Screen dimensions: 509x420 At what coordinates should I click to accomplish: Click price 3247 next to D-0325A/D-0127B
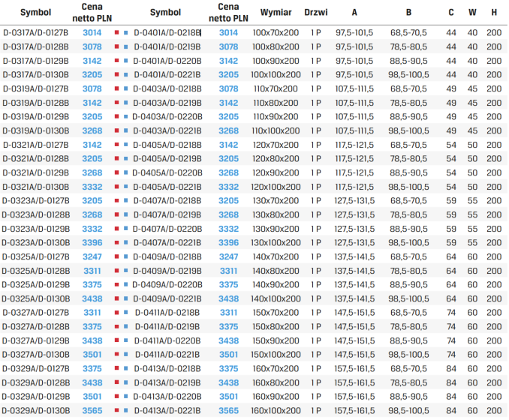point(92,256)
